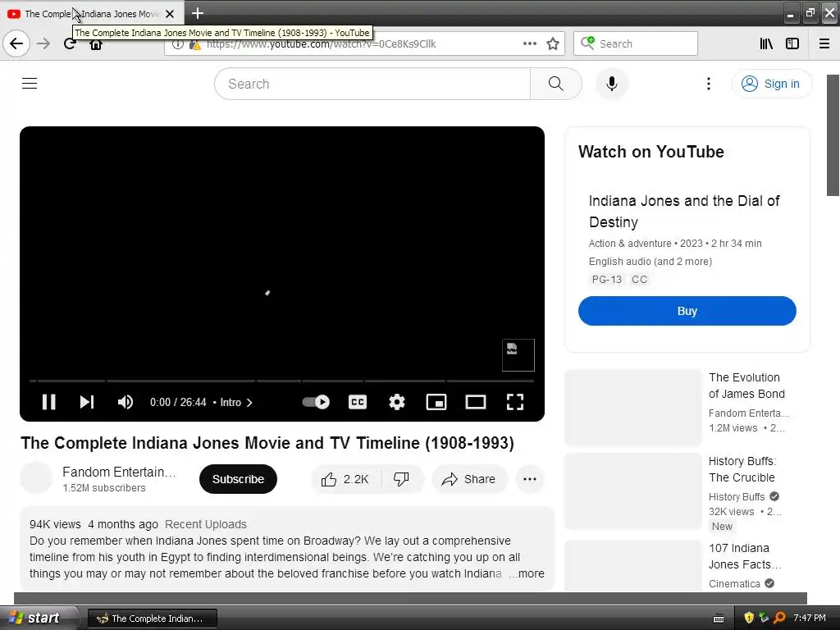This screenshot has height=630, width=840.
Task: Click taskbar item The Complete Indian...
Action: (152, 619)
